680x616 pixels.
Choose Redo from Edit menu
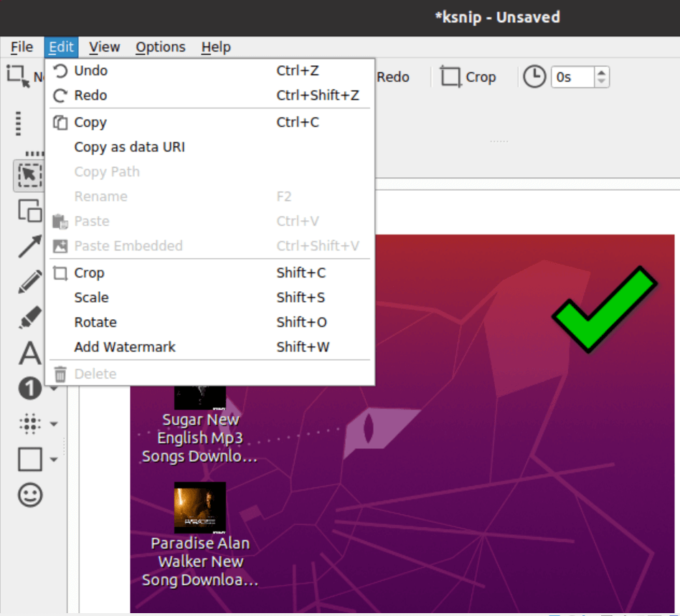pyautogui.click(x=210, y=95)
